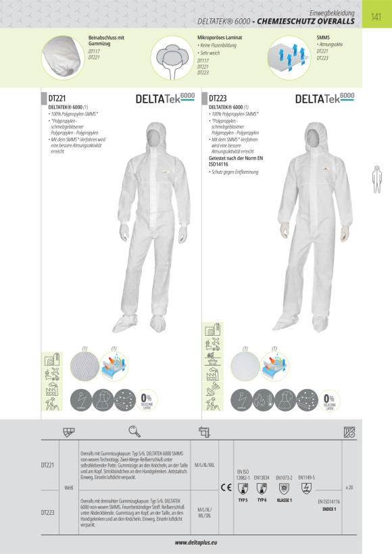Click the TYP 5 protection pictogram

(243, 489)
